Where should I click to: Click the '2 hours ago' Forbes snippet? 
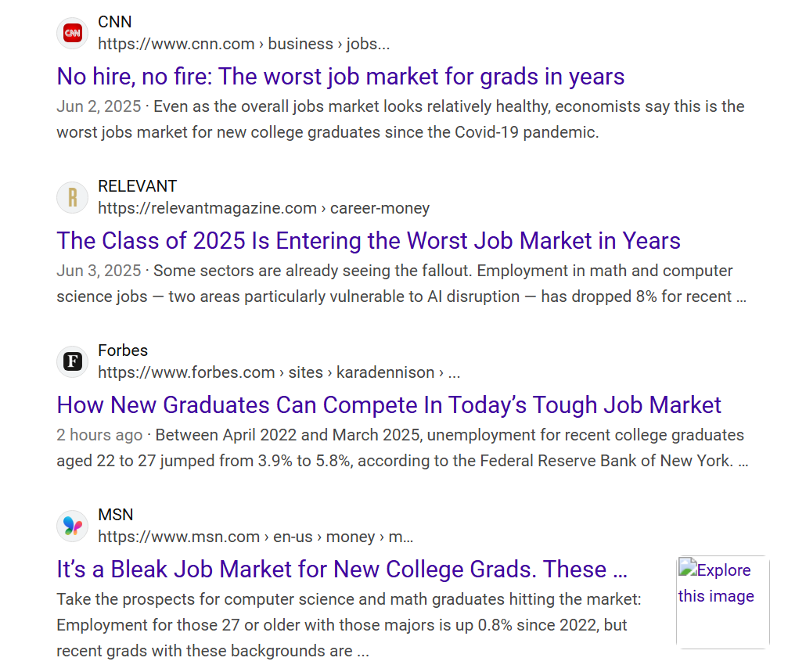(x=402, y=448)
